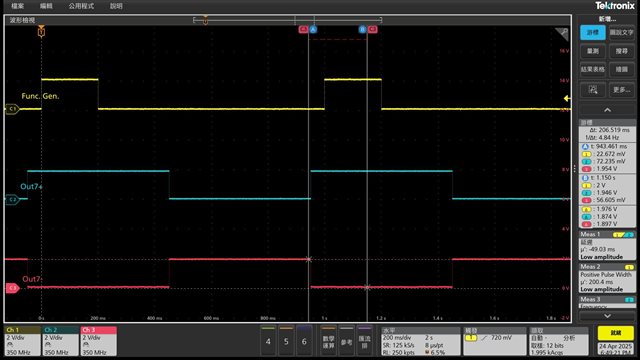
Task: Click the trigger position T marker
Action: pos(41,31)
